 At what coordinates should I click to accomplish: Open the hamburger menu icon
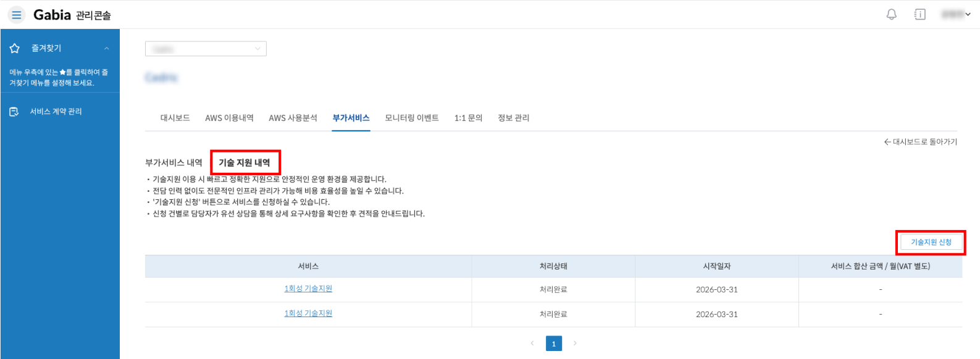(17, 15)
